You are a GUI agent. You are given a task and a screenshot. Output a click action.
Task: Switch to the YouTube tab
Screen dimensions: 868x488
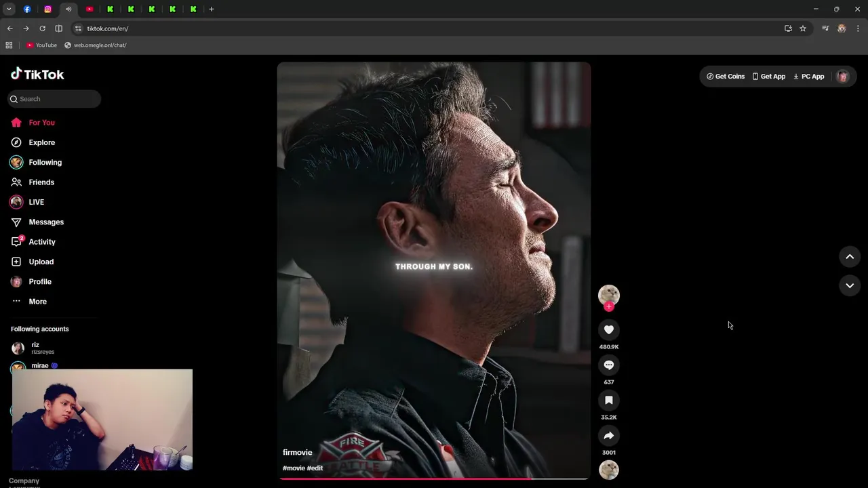pyautogui.click(x=90, y=9)
